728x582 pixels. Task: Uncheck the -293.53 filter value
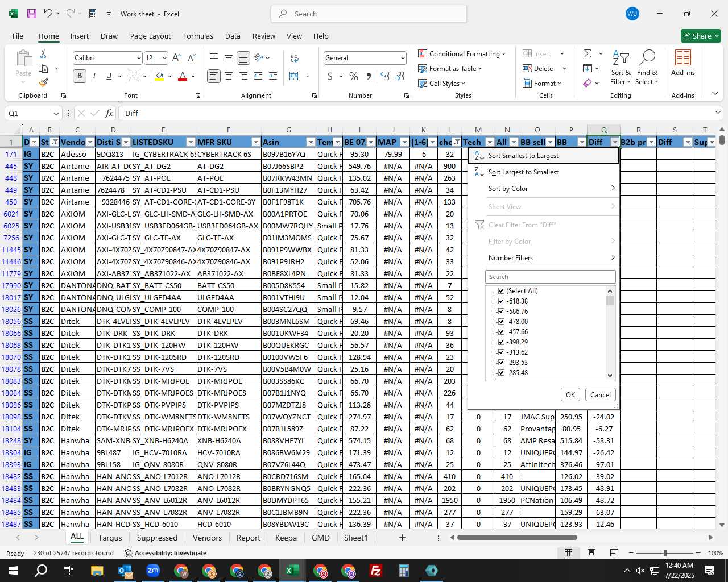501,363
